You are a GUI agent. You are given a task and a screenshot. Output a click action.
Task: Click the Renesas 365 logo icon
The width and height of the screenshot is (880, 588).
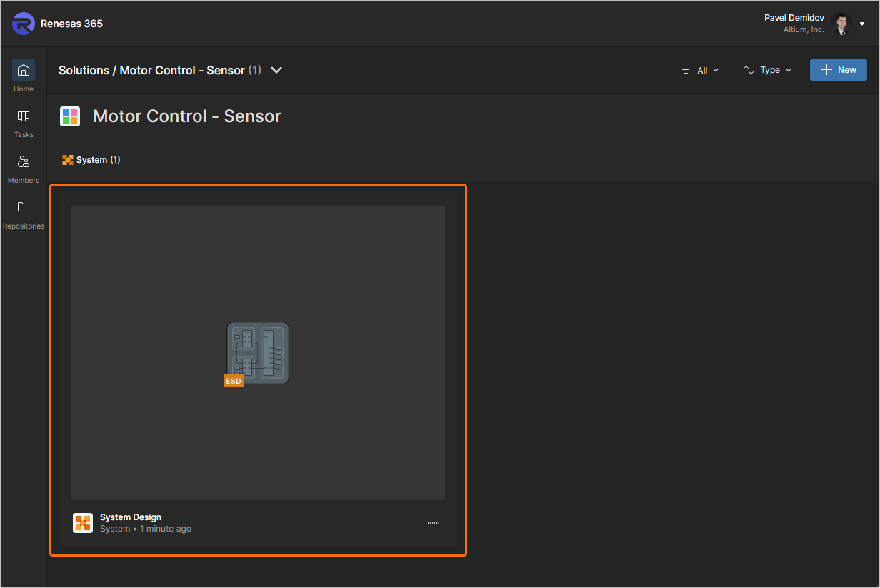tap(24, 24)
